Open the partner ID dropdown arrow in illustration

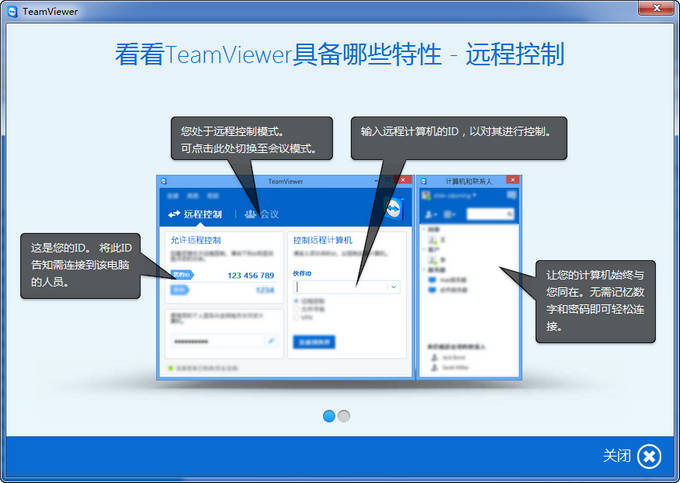click(394, 287)
